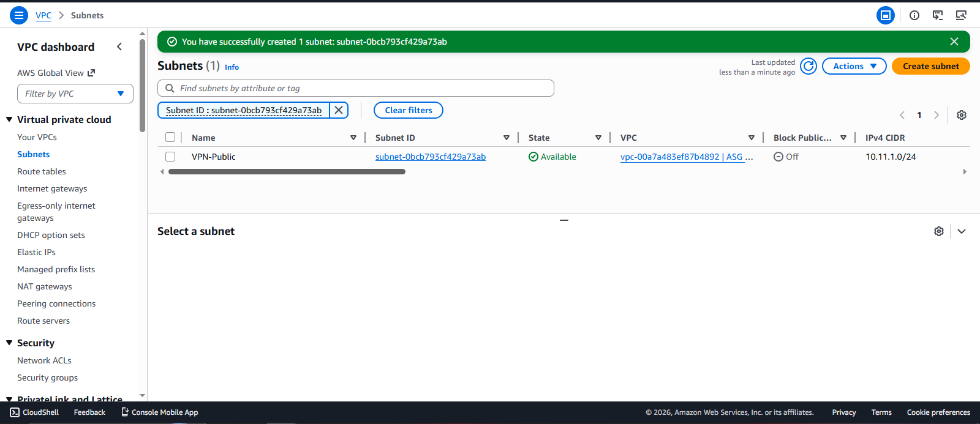
Task: Open NAT gateways in sidebar
Action: click(45, 286)
